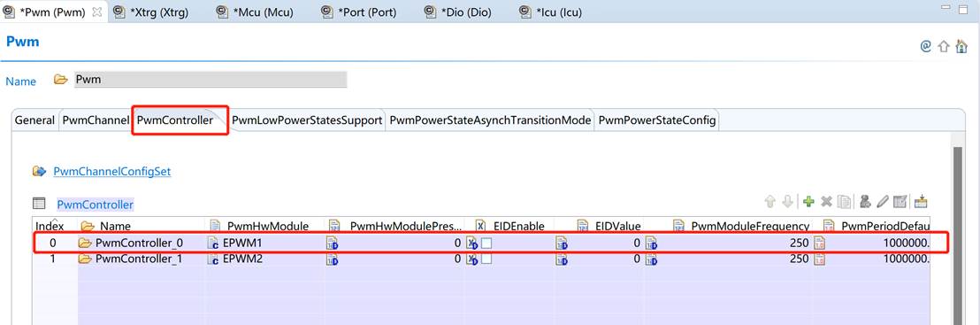Click the @ icon in Pwm header
Screen dimensions: 980x325
point(926,46)
